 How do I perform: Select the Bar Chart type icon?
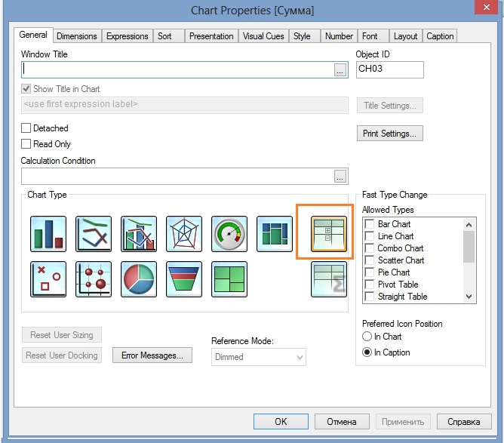48,234
